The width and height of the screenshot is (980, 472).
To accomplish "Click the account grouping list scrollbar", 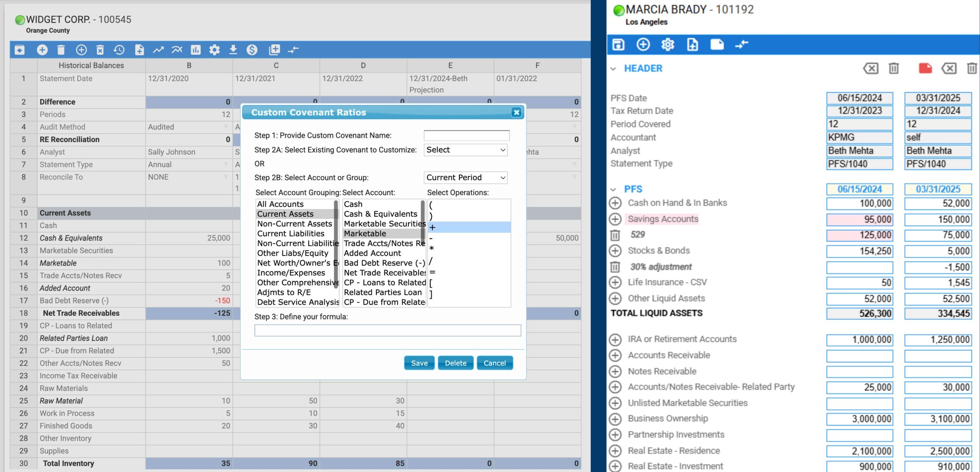I will 336,243.
